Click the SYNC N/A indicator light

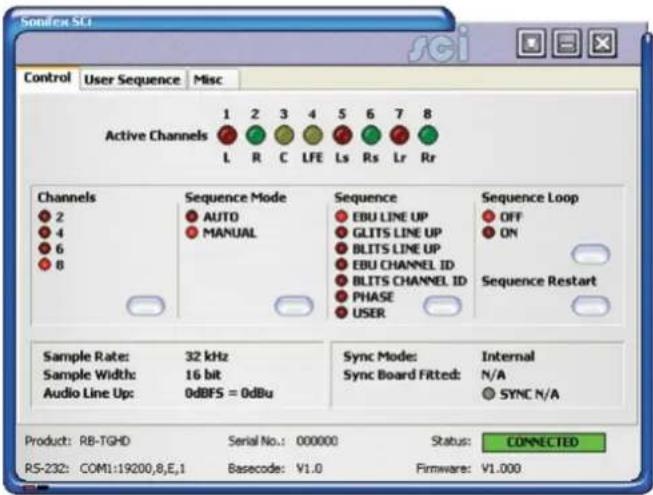tap(488, 393)
